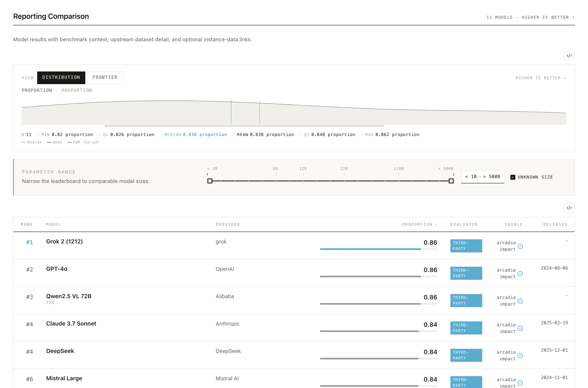Click the Rank column header
588x388 pixels.
27,224
